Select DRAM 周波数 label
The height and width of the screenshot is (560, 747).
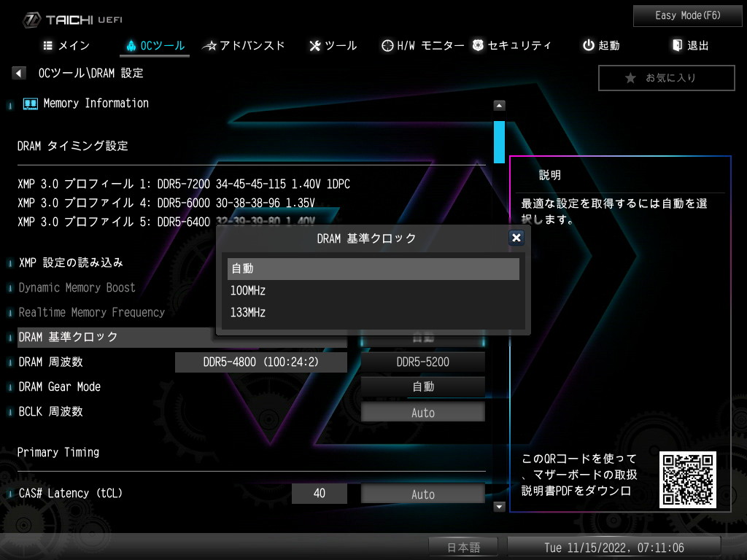(50, 362)
